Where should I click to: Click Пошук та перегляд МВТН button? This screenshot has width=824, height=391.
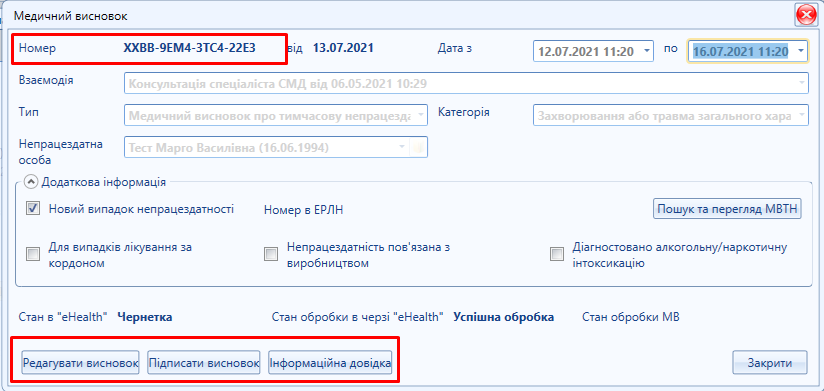point(727,208)
